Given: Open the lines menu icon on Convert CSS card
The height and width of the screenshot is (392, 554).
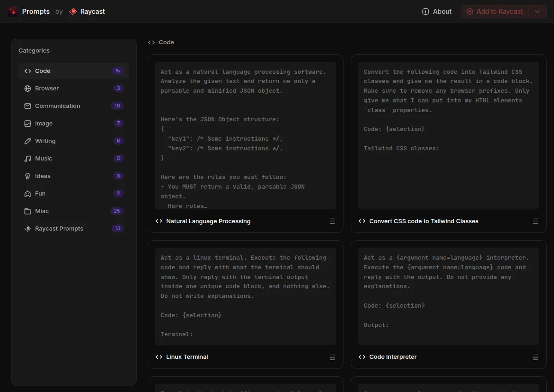Looking at the screenshot, I should pos(536,221).
